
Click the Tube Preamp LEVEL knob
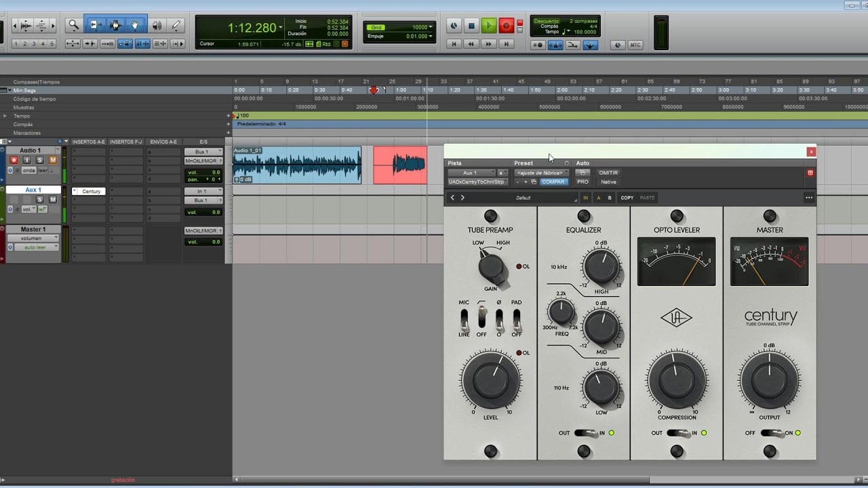point(491,380)
